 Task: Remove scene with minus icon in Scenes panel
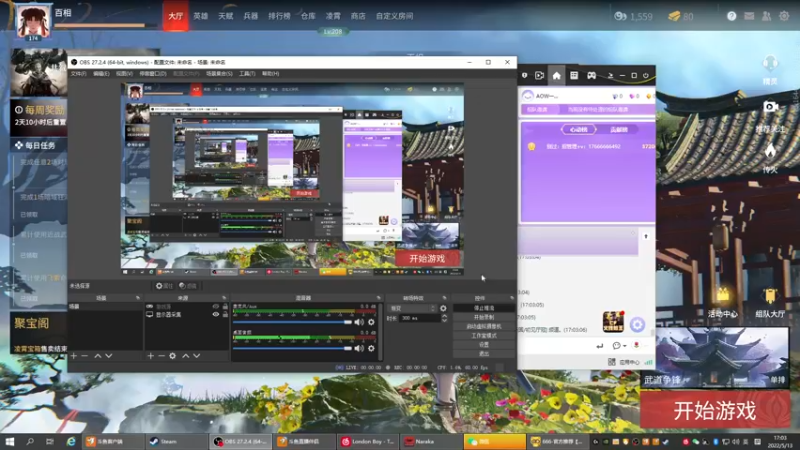pyautogui.click(x=85, y=356)
